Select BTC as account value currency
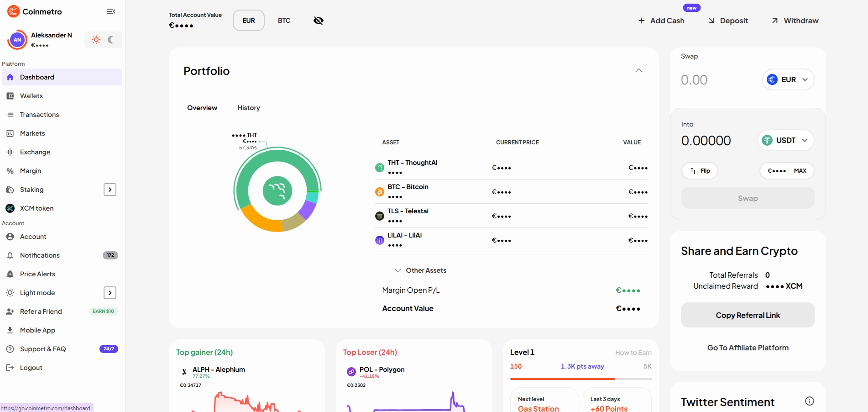This screenshot has height=412, width=868. point(284,21)
